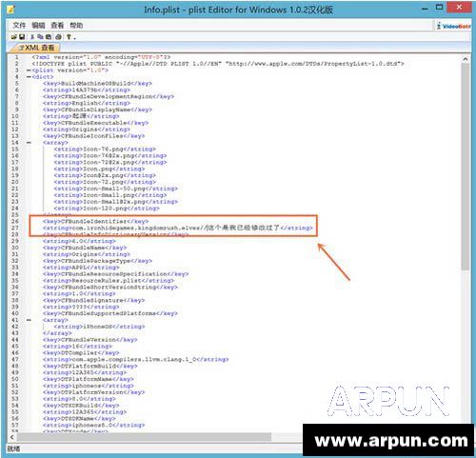Viewport: 476px width, 458px height.
Task: Click the CFBundleSupportedPlatforms key line
Action: click(110, 313)
